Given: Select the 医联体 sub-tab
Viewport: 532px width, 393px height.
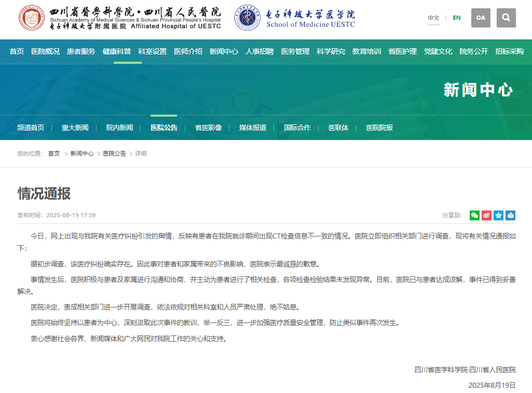Looking at the screenshot, I should (338, 128).
